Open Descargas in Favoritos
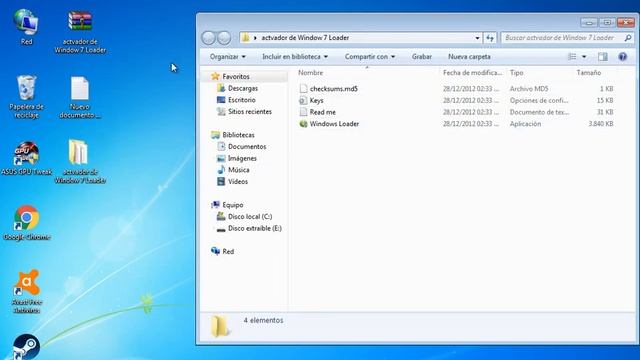640x360 pixels. (243, 88)
